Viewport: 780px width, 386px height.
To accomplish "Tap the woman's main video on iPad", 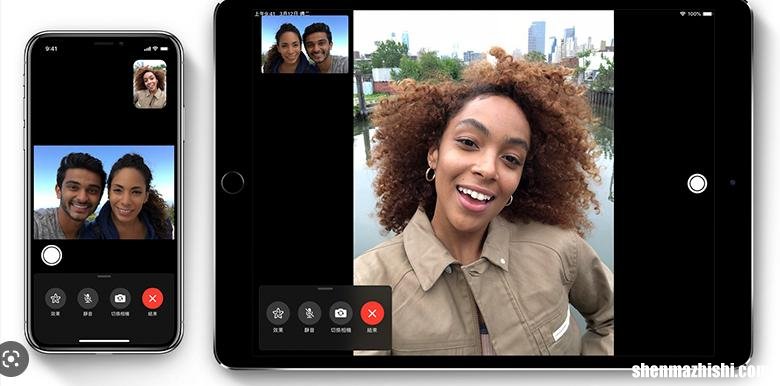I will [484, 183].
